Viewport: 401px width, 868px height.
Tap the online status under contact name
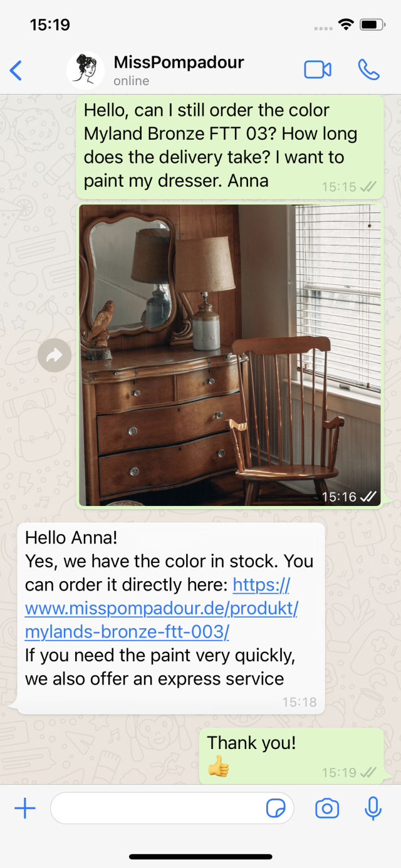point(131,81)
